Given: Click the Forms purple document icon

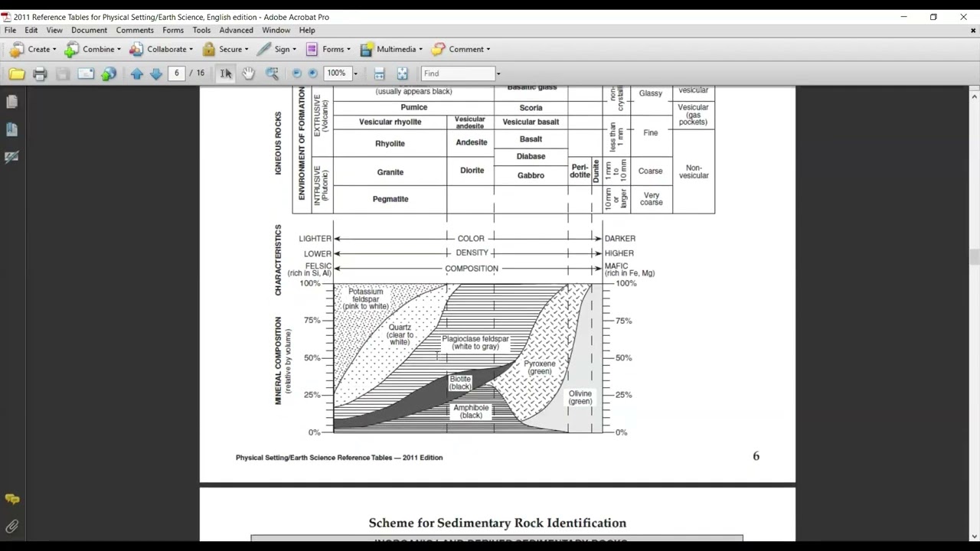Looking at the screenshot, I should tap(312, 49).
